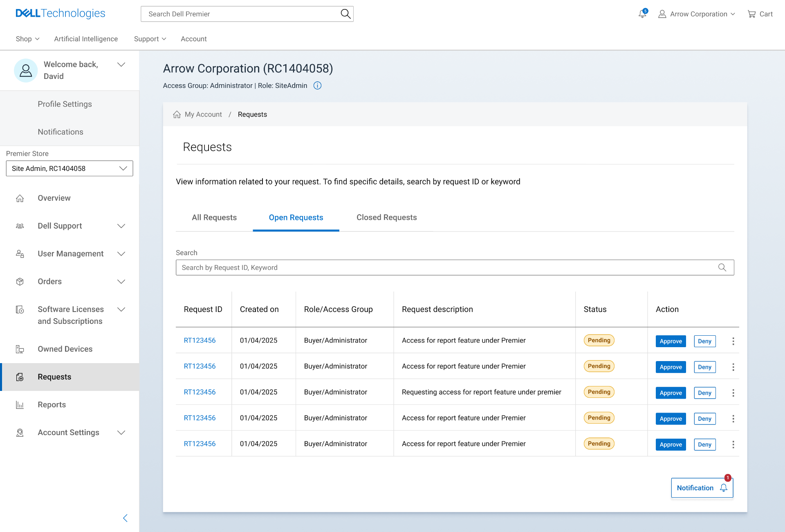
Task: Open more options for the last request row
Action: click(x=733, y=444)
